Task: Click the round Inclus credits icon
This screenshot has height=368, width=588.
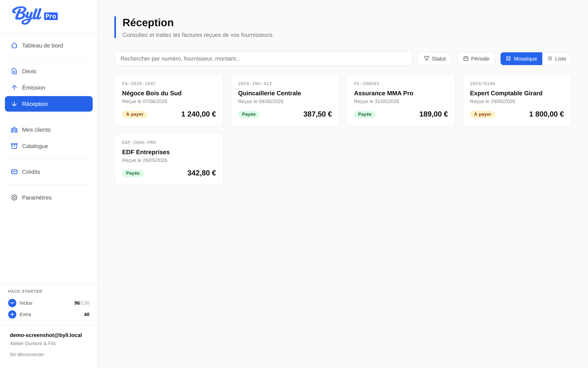Action: pyautogui.click(x=12, y=303)
